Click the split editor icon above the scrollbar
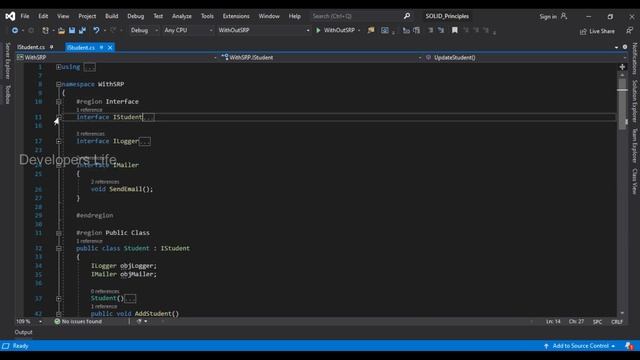The image size is (640, 360). click(622, 67)
